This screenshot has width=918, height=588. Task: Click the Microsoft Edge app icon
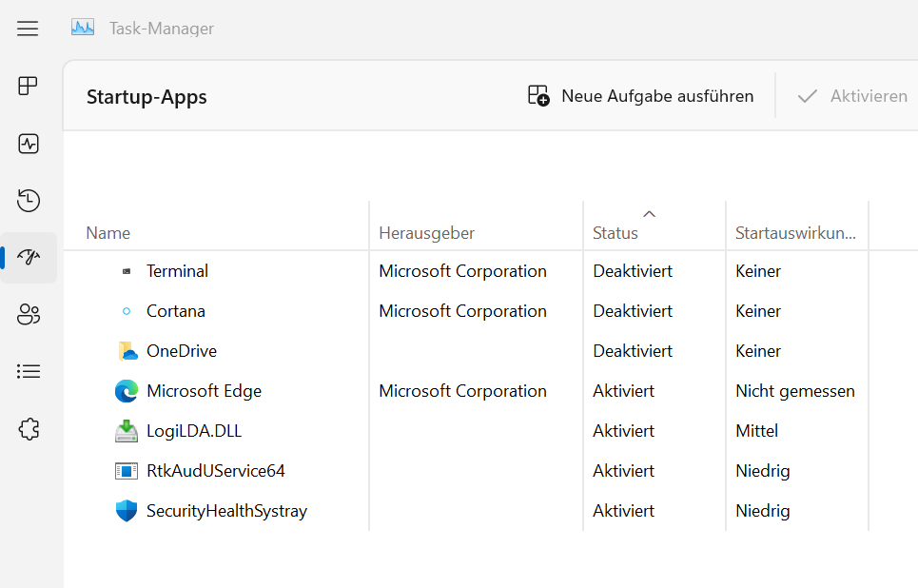coord(127,391)
